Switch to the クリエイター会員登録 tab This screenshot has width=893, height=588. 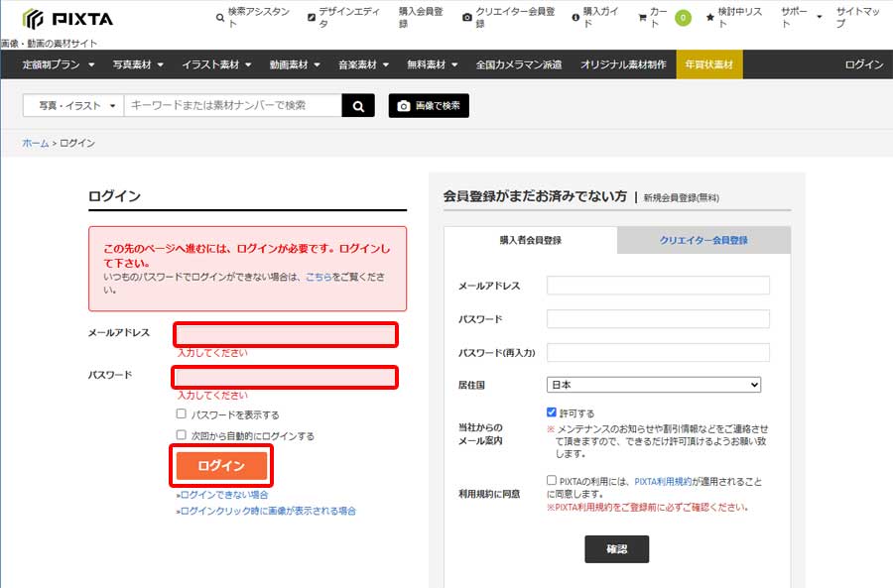point(702,240)
